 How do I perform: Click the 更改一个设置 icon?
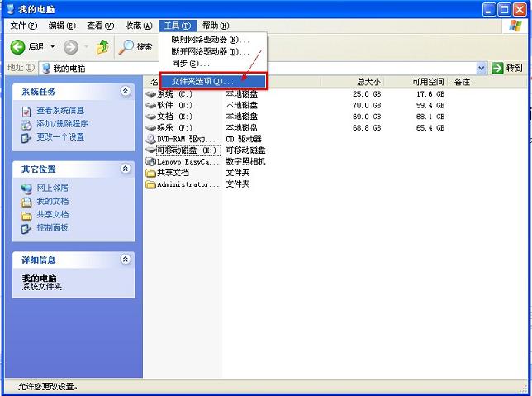click(26, 137)
